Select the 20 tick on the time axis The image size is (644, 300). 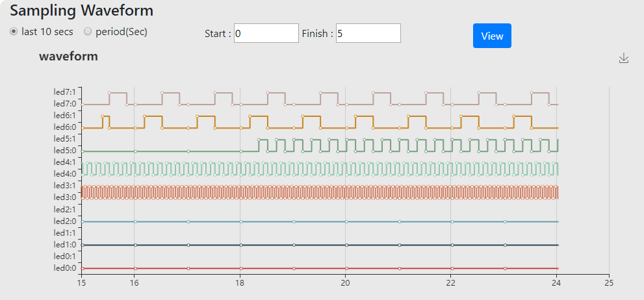345,283
